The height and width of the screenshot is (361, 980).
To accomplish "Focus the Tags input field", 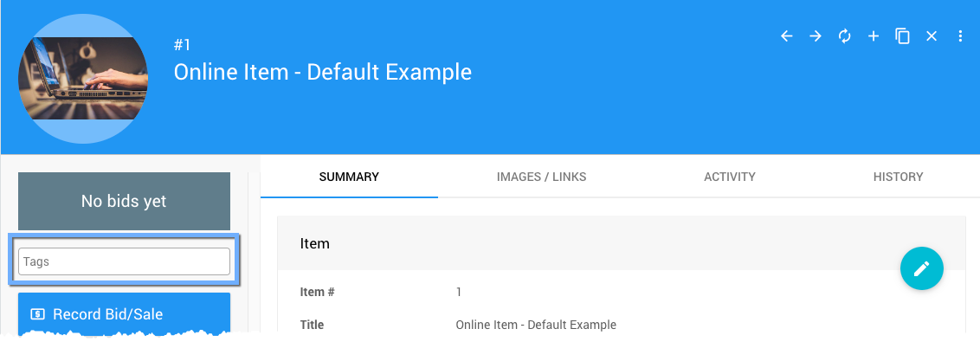I will point(124,261).
